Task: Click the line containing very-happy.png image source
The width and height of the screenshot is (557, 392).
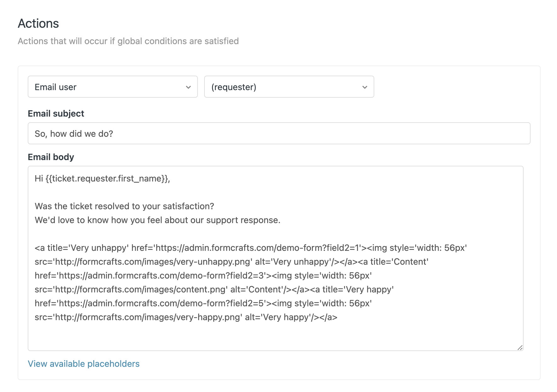Action: pyautogui.click(x=186, y=317)
